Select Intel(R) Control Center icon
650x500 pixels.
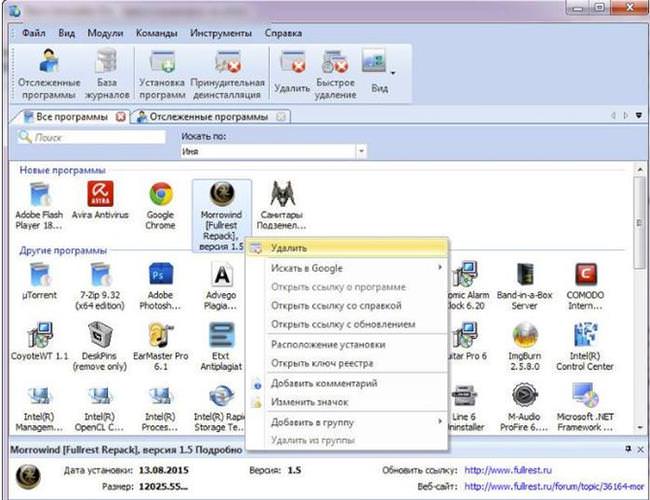pos(585,347)
